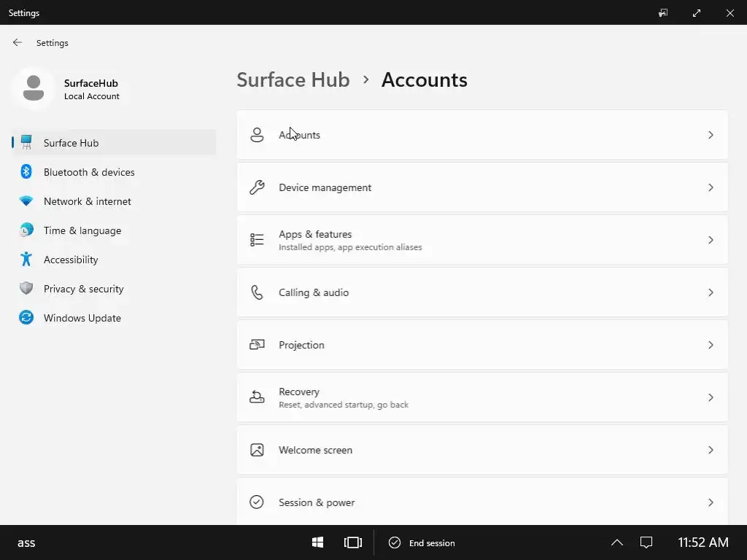Viewport: 747px width, 560px height.
Task: Click the Session & power checkmark icon
Action: click(x=257, y=502)
